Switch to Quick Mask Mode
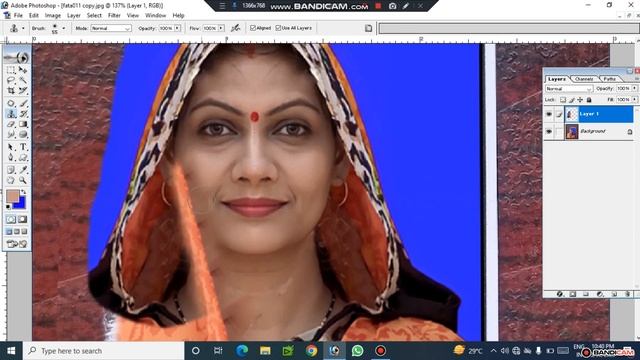640x360 pixels. coord(23,220)
